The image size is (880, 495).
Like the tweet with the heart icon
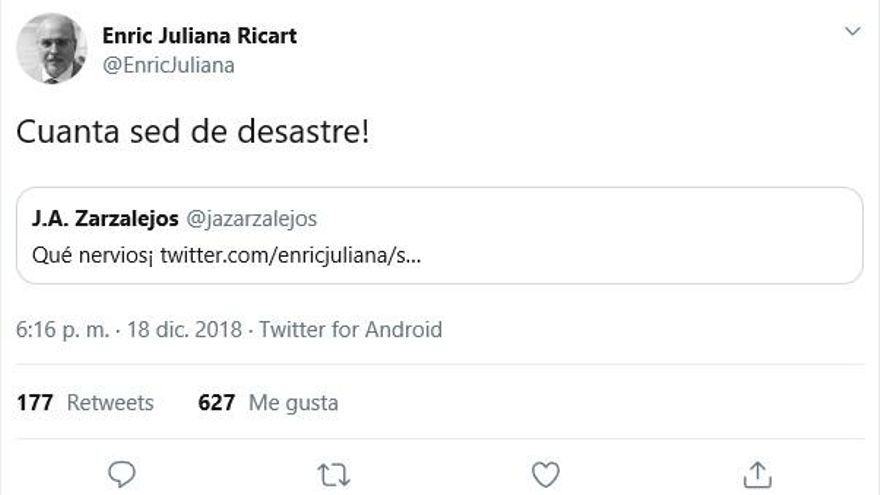[x=545, y=472]
